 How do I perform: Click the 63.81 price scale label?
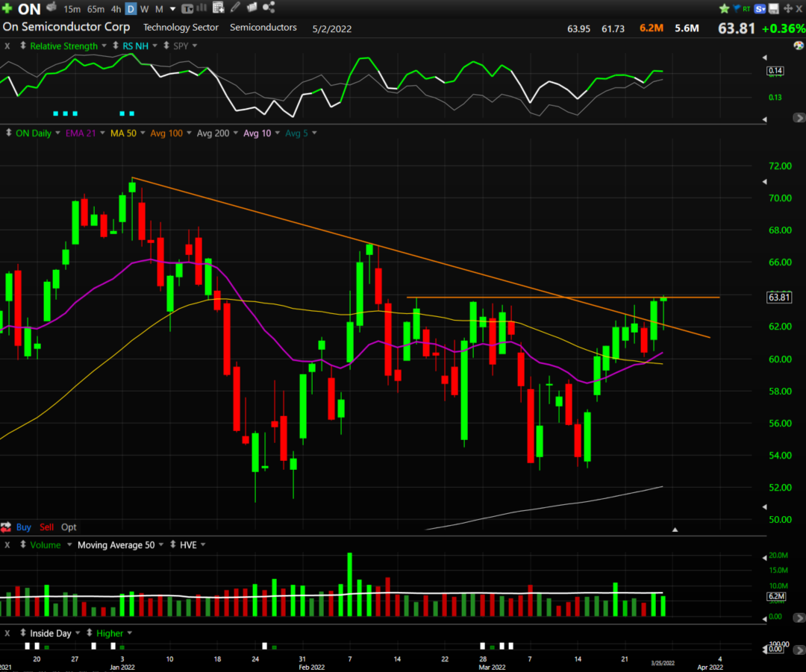[778, 297]
